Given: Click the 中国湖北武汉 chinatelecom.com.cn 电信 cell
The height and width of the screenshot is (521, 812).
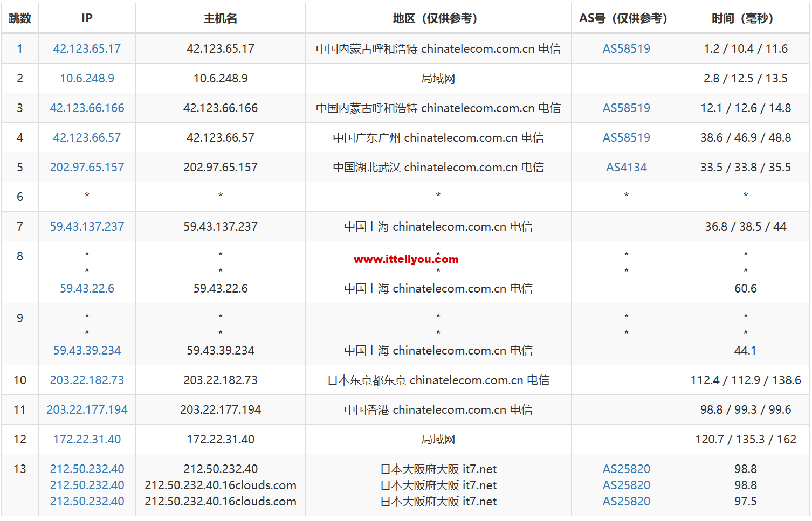Looking at the screenshot, I should click(x=438, y=167).
